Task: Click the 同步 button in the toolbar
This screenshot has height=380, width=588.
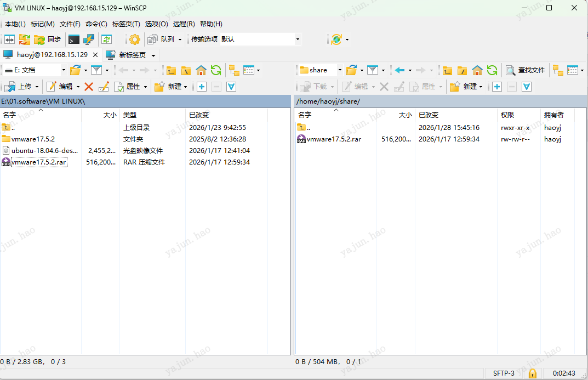Action: click(48, 39)
